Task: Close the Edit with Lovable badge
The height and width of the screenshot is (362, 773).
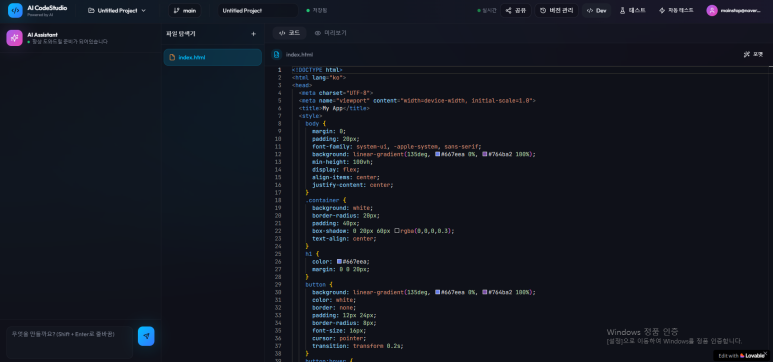Action: [766, 353]
